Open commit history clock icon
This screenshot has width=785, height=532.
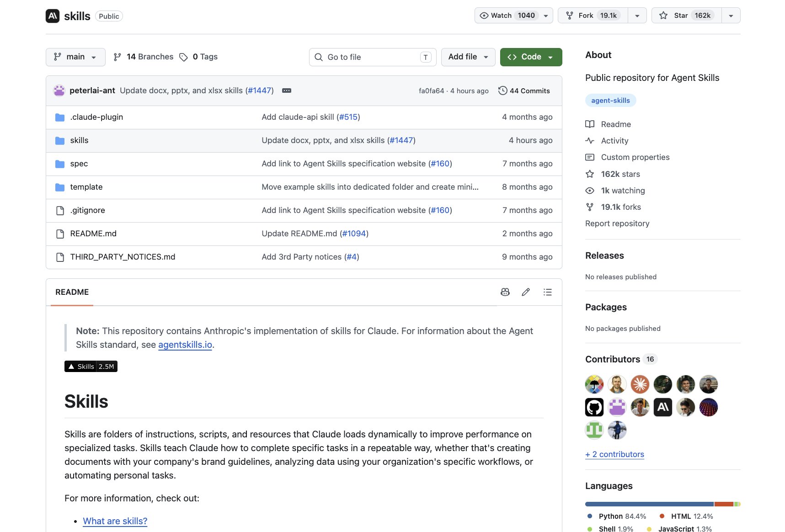[x=502, y=90]
